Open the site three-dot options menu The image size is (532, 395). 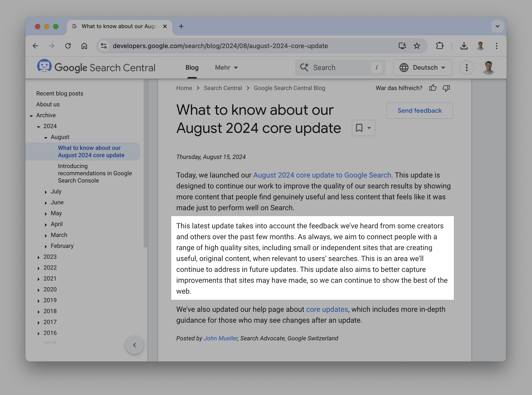467,68
